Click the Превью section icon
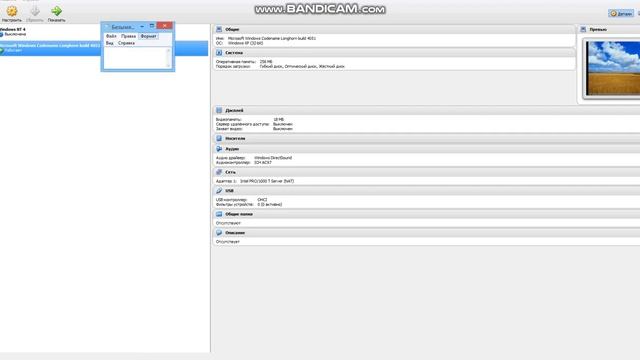640x360 pixels. (x=583, y=29)
